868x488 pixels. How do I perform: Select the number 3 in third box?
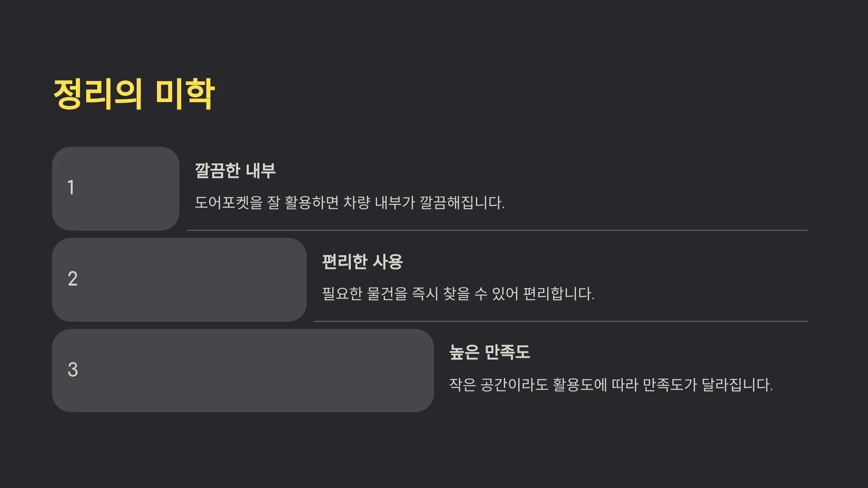point(73,370)
